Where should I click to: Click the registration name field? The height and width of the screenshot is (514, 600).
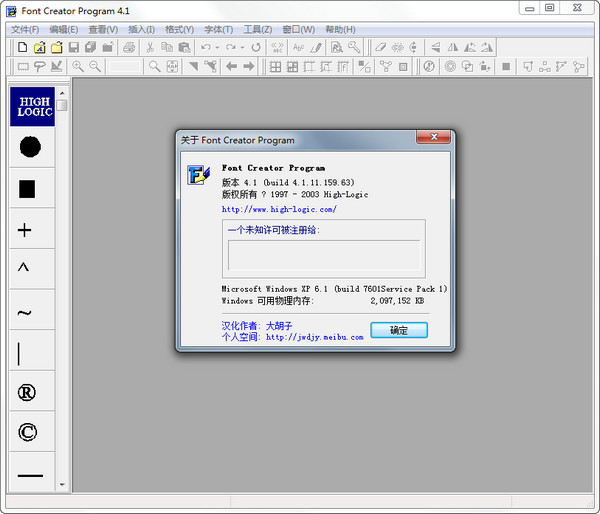tap(323, 255)
